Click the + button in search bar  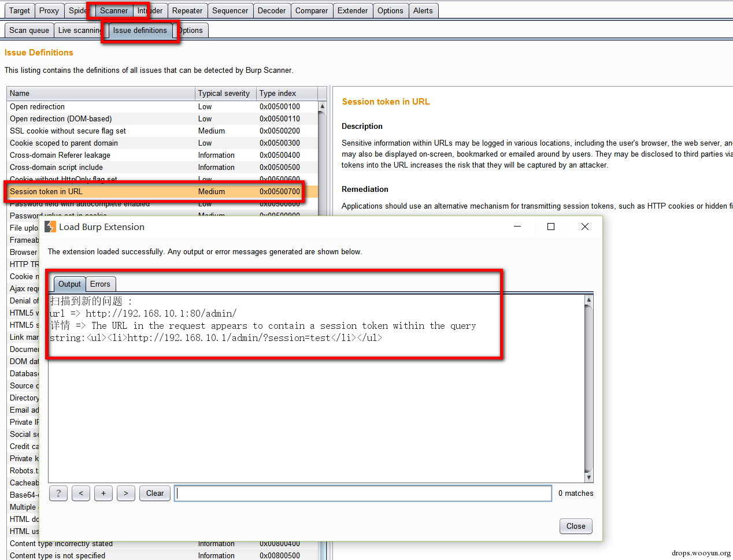click(103, 493)
